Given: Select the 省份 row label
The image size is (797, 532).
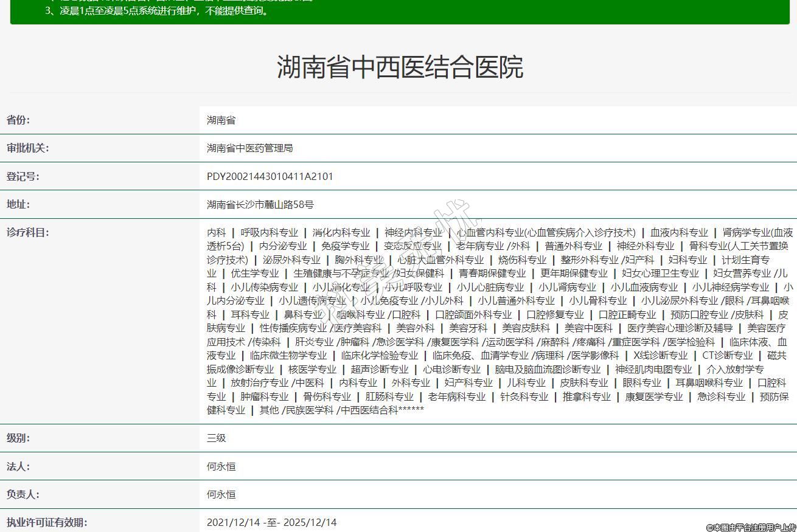Looking at the screenshot, I should pyautogui.click(x=18, y=120).
